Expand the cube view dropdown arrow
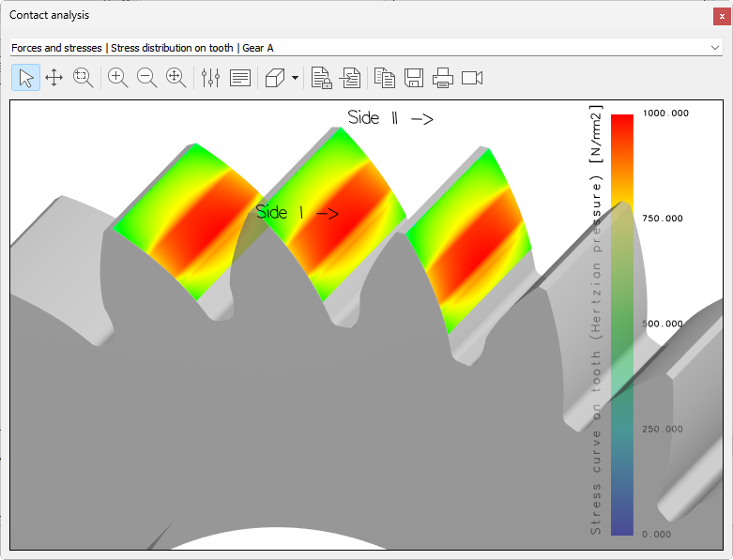 pos(295,78)
